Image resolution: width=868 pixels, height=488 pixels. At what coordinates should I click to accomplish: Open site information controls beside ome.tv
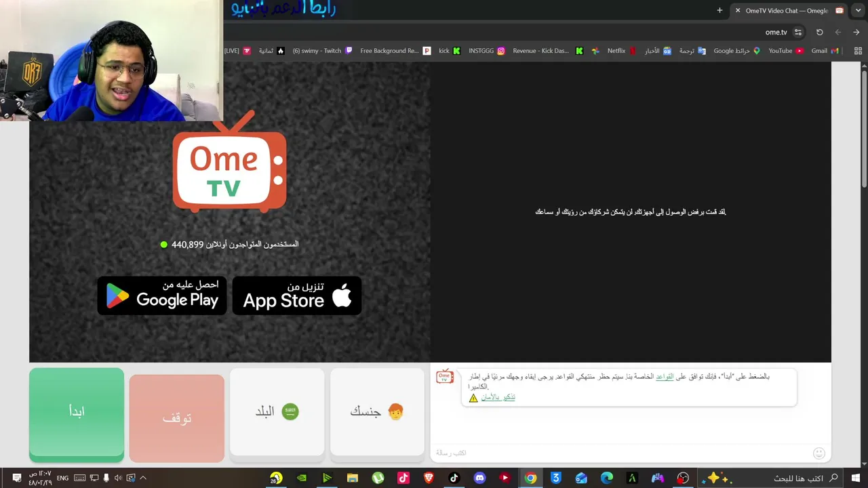(x=798, y=32)
